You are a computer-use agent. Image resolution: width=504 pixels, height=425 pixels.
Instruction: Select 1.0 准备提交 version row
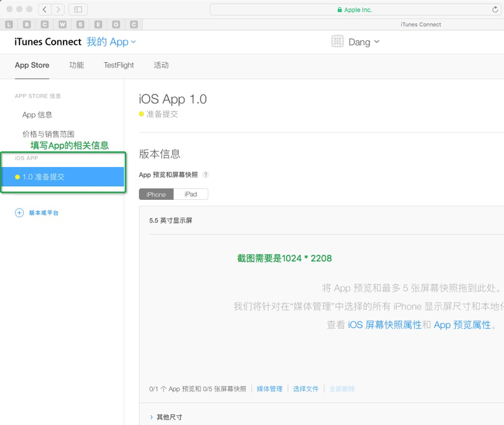(63, 177)
